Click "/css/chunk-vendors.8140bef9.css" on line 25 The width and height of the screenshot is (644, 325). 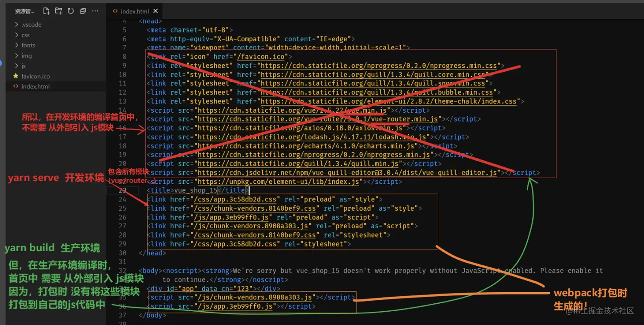tap(255, 209)
